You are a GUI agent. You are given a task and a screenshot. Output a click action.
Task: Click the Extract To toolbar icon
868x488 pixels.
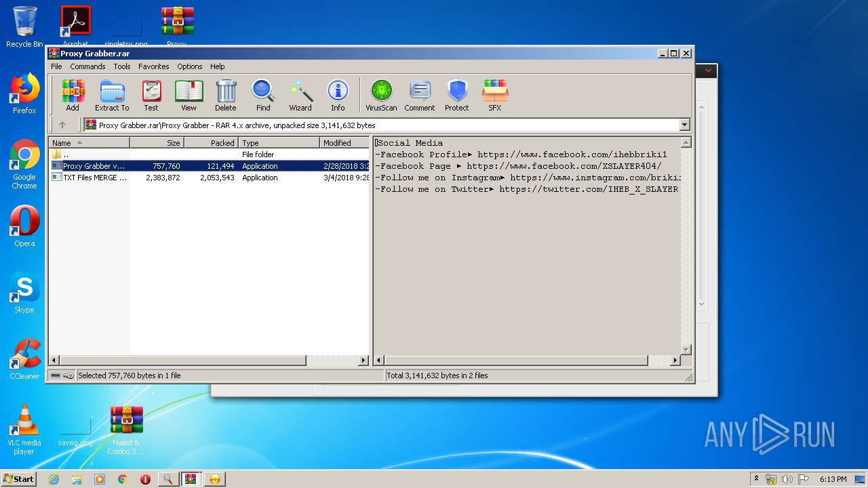tap(112, 95)
